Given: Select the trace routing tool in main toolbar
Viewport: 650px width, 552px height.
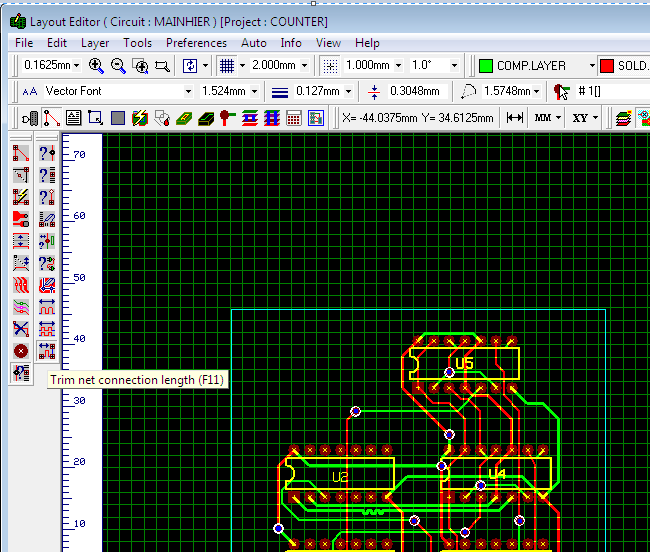Looking at the screenshot, I should [52, 119].
